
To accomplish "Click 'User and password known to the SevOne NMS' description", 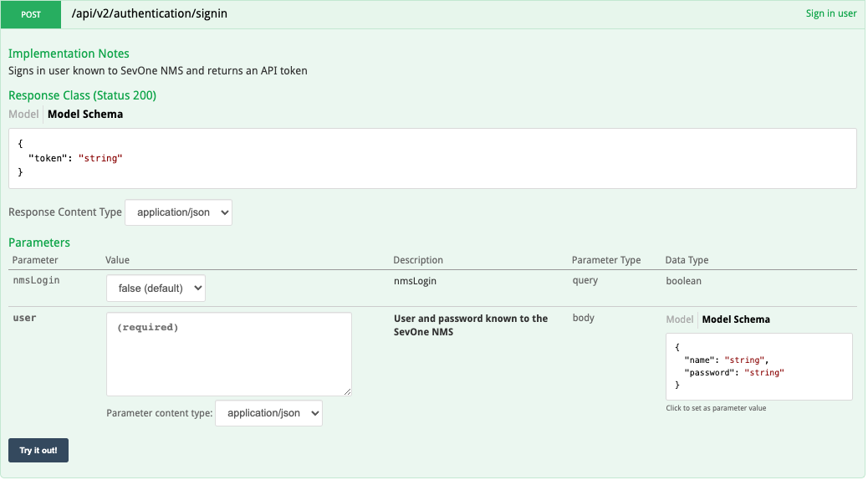I will [x=471, y=325].
